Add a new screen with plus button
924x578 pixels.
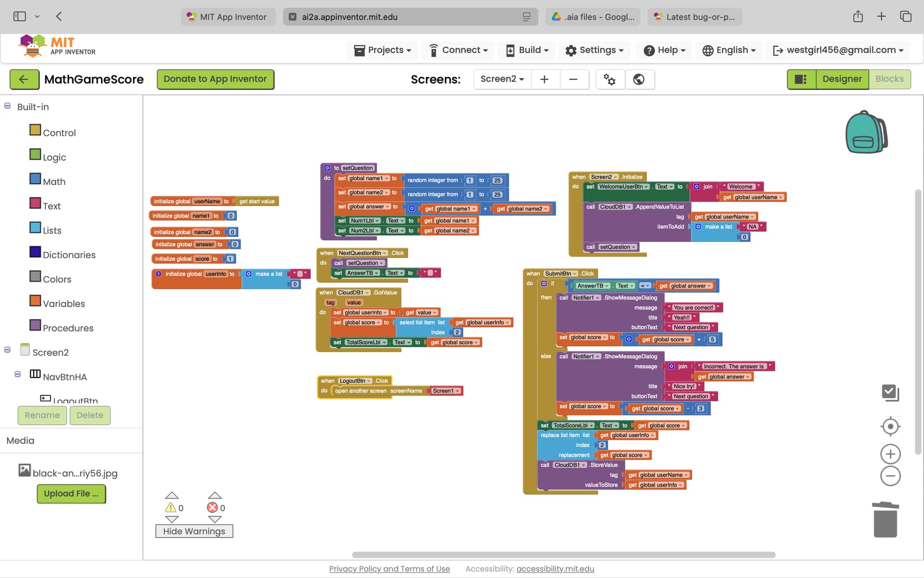click(544, 79)
